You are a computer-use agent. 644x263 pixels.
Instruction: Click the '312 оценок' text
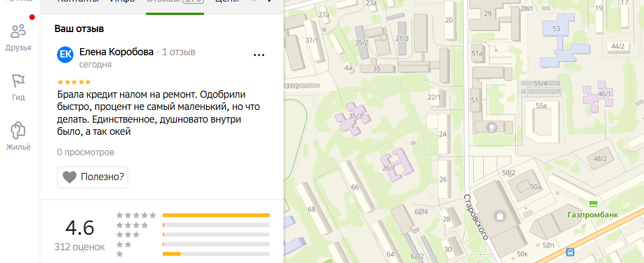pyautogui.click(x=80, y=247)
